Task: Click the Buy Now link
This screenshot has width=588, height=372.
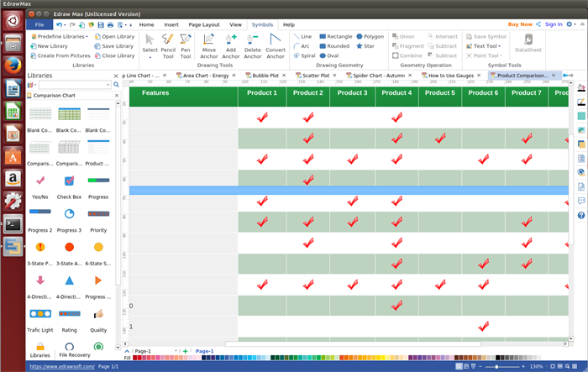Action: point(520,24)
